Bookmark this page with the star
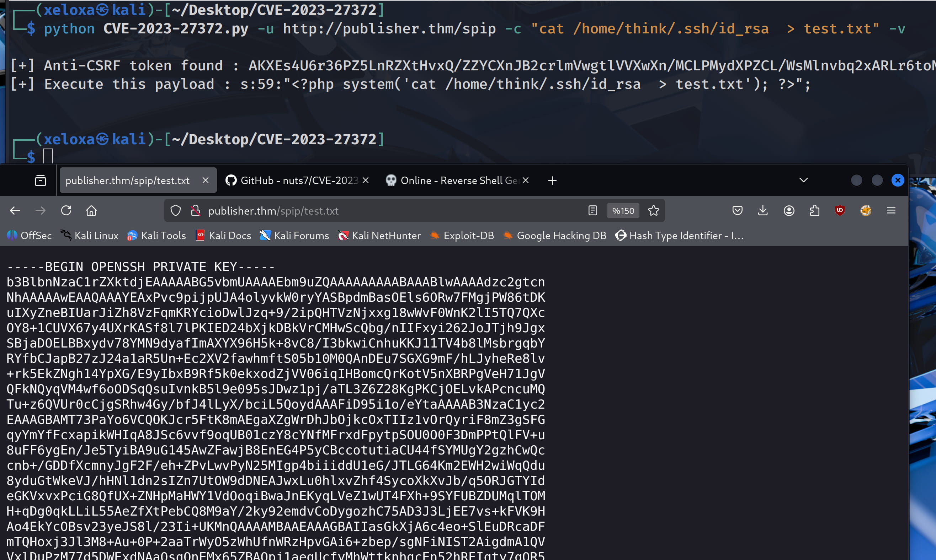Image resolution: width=936 pixels, height=560 pixels. click(x=654, y=211)
